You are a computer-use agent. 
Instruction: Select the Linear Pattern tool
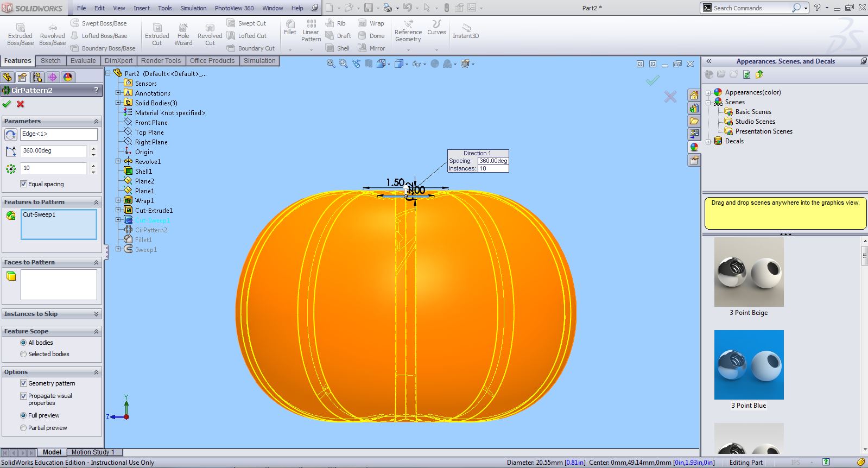coord(311,31)
